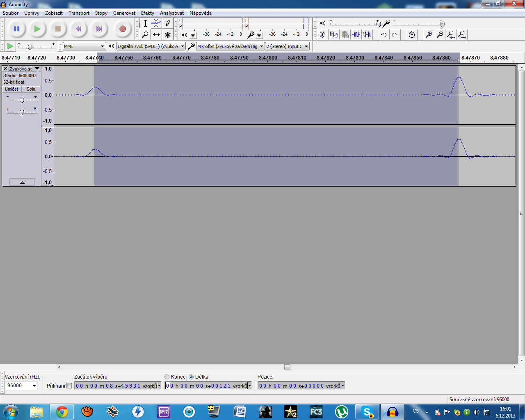
Task: Click the Umlčet mute button
Action: click(11, 89)
